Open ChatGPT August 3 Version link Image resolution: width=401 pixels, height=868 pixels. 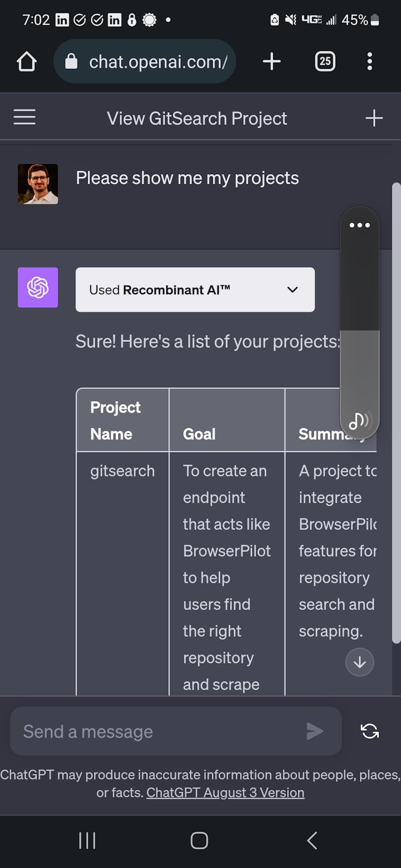tap(225, 793)
